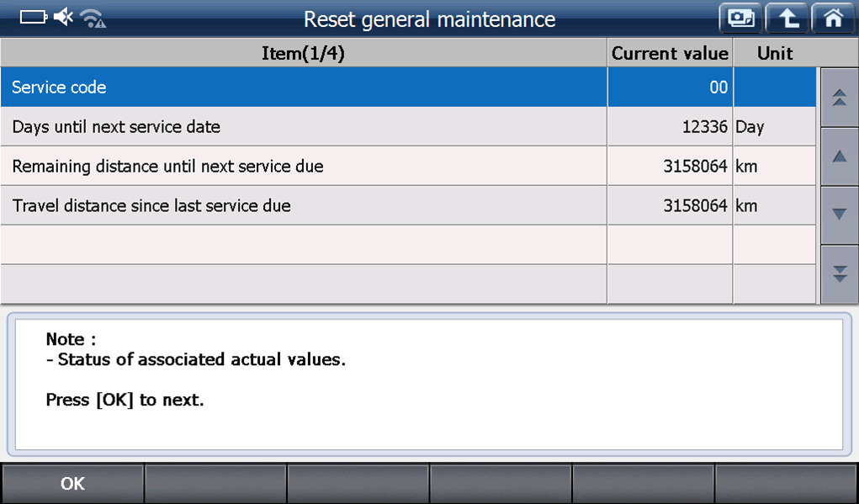This screenshot has width=859, height=504.
Task: Go back using the up-arrow return icon
Action: point(787,18)
